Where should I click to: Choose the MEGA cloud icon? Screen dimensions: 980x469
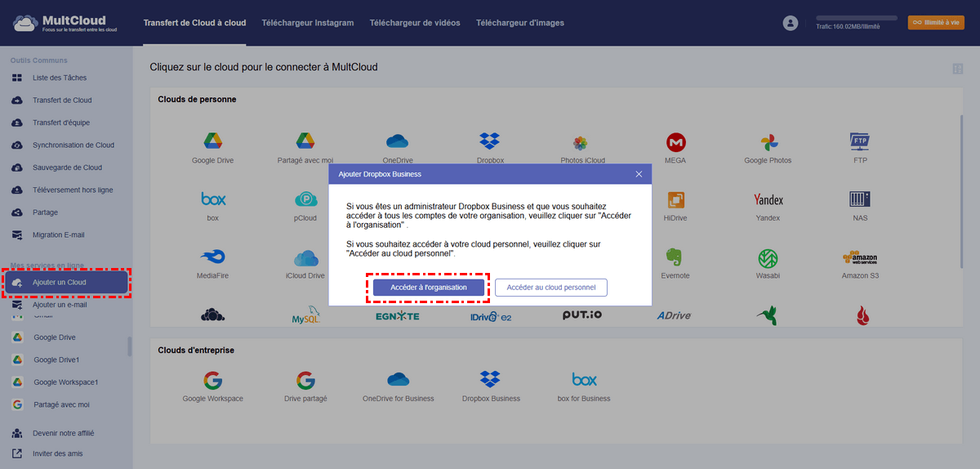pyautogui.click(x=675, y=141)
